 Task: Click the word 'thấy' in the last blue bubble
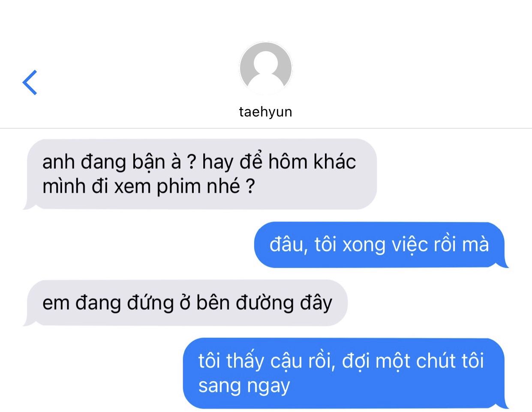(246, 361)
